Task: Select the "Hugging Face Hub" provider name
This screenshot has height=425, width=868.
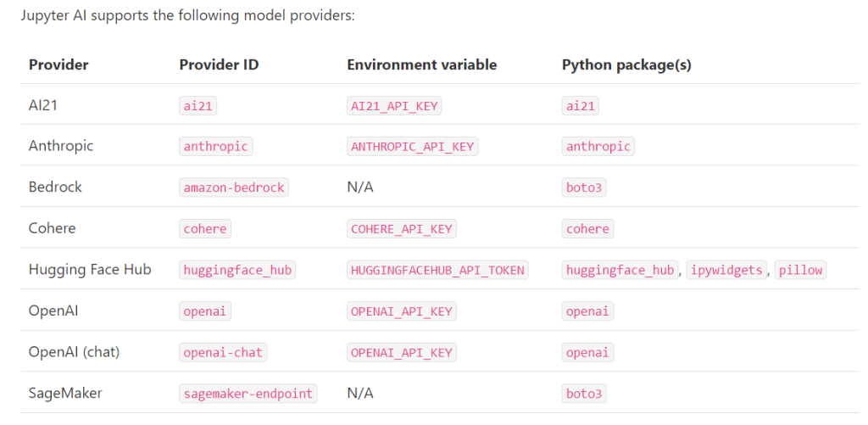Action: pos(90,270)
